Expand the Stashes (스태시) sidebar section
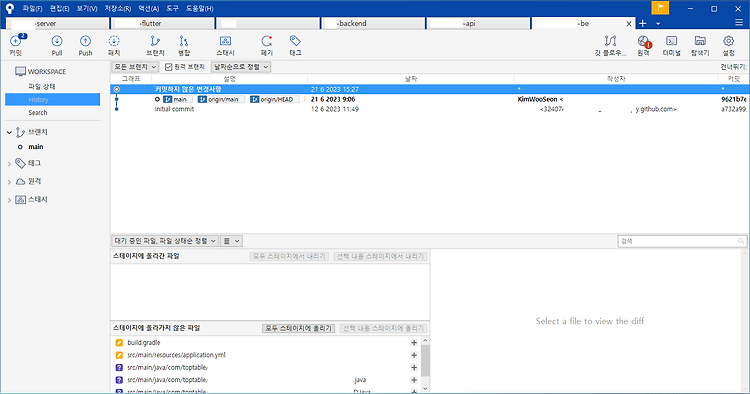This screenshot has width=750, height=394. (x=9, y=200)
